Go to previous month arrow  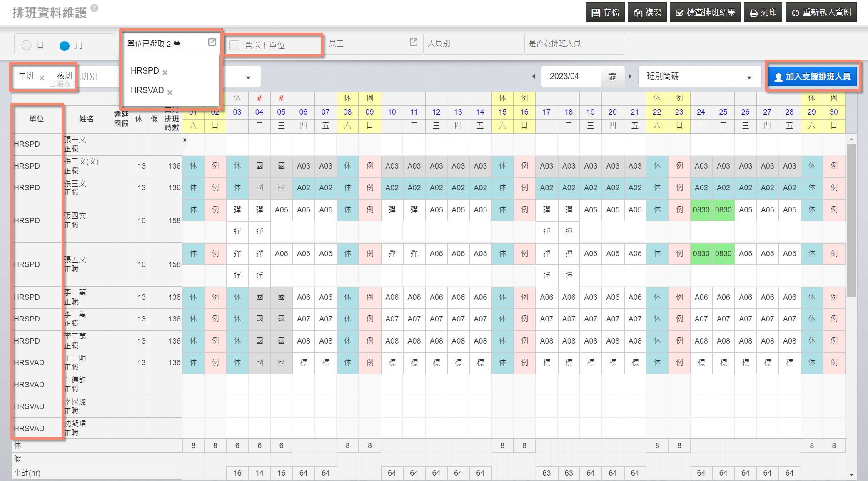[x=534, y=77]
